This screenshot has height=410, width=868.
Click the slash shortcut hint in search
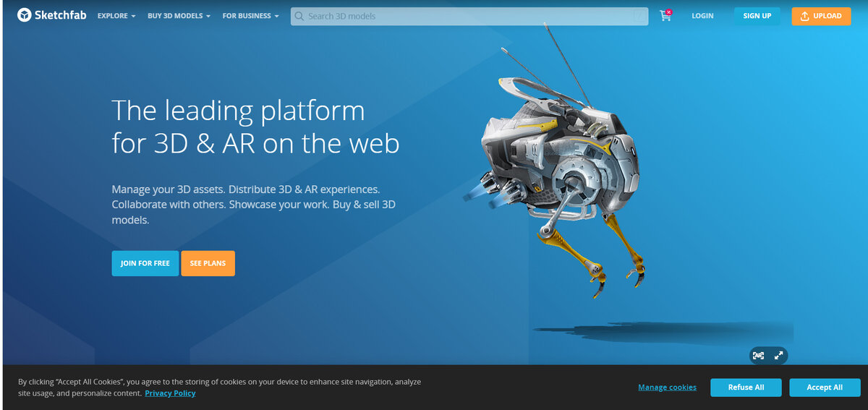[640, 16]
